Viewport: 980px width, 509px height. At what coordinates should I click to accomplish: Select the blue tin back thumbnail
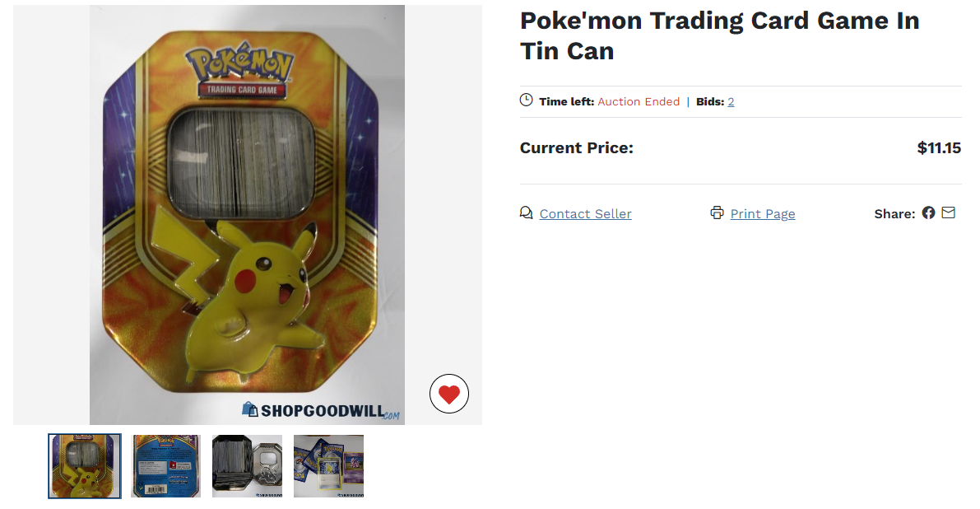[x=165, y=466]
